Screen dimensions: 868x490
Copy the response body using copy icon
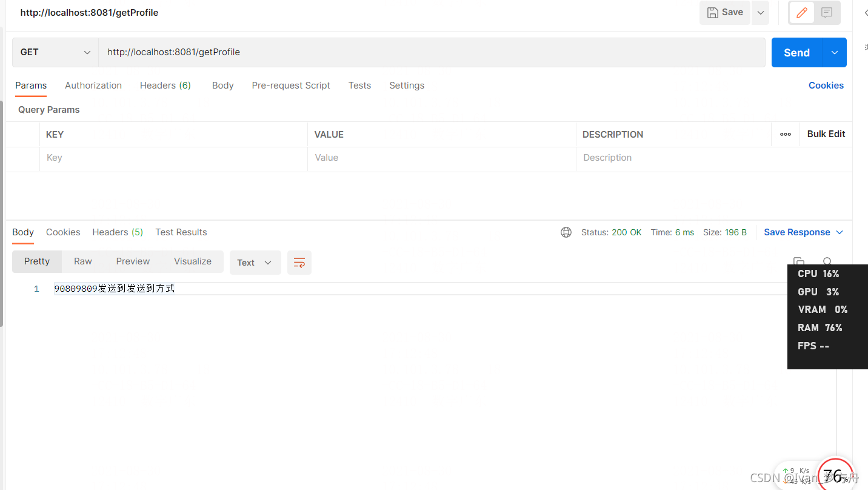(x=798, y=261)
